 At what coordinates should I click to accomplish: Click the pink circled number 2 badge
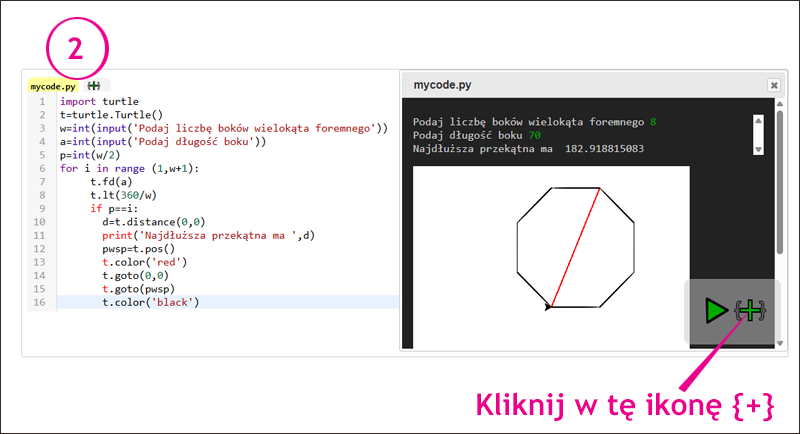77,47
